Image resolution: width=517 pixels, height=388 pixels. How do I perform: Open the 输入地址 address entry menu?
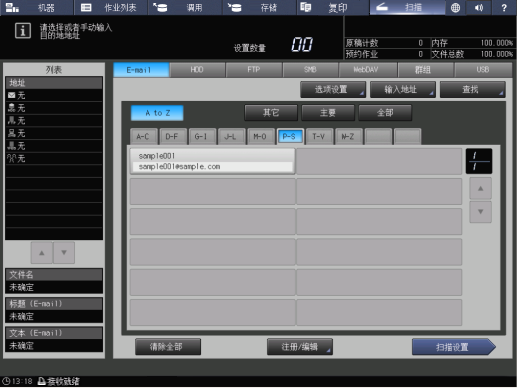pyautogui.click(x=403, y=89)
